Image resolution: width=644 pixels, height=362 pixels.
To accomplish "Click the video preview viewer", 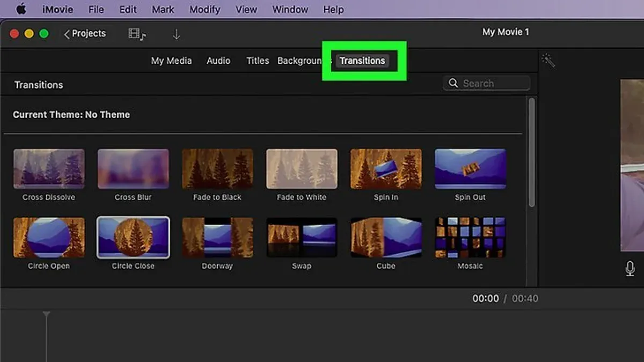I will [x=632, y=165].
